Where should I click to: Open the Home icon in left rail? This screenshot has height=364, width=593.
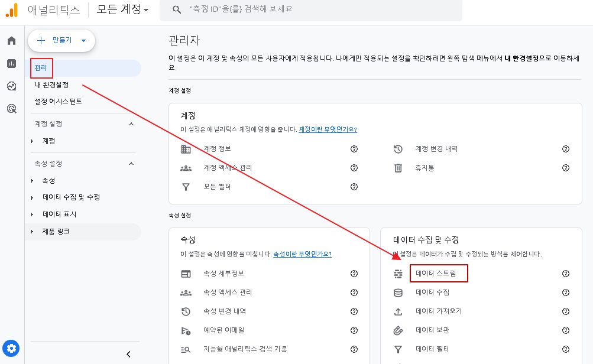[x=12, y=41]
